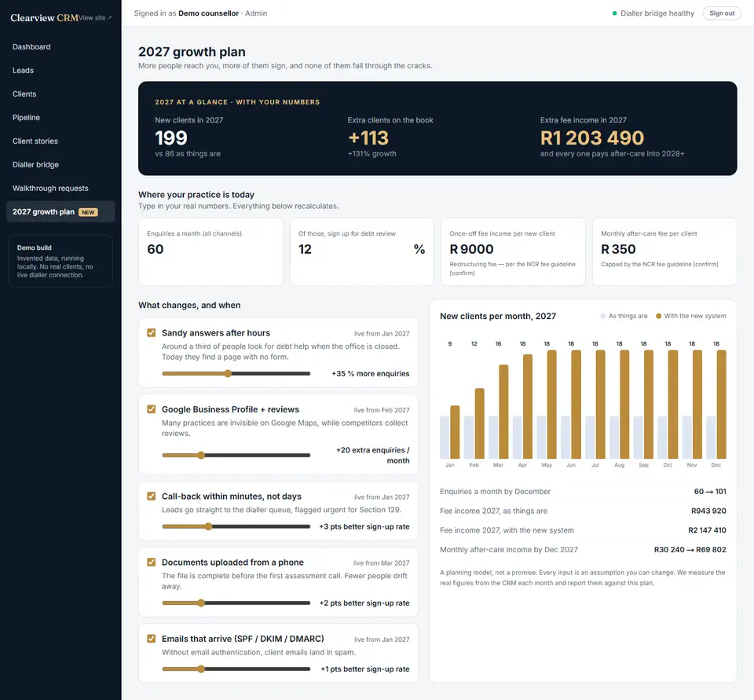Click the New clients per month, 2027 chart title
This screenshot has height=700, width=754.
pos(498,316)
